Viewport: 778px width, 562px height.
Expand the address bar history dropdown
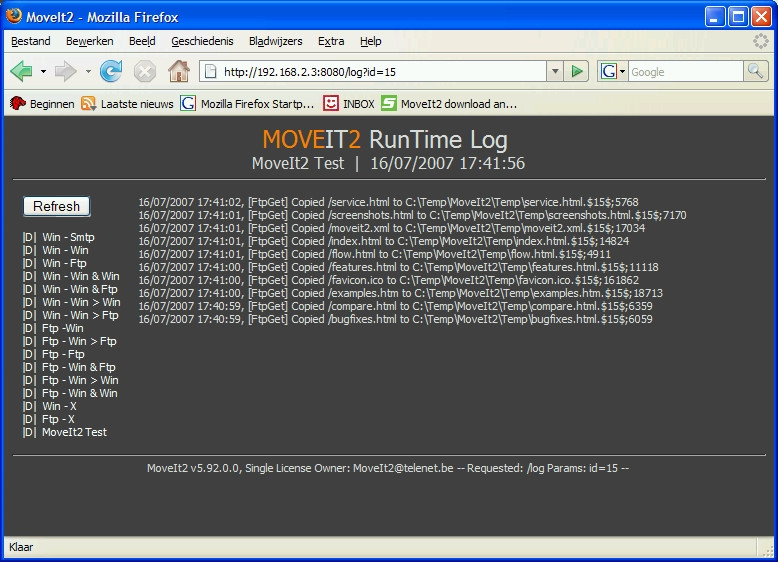[555, 72]
